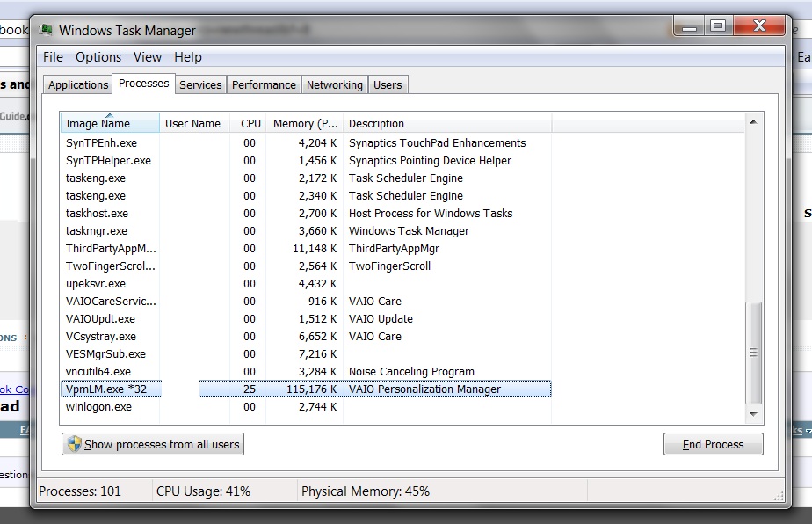Select the ThirdPartyAppM... process row

point(306,249)
